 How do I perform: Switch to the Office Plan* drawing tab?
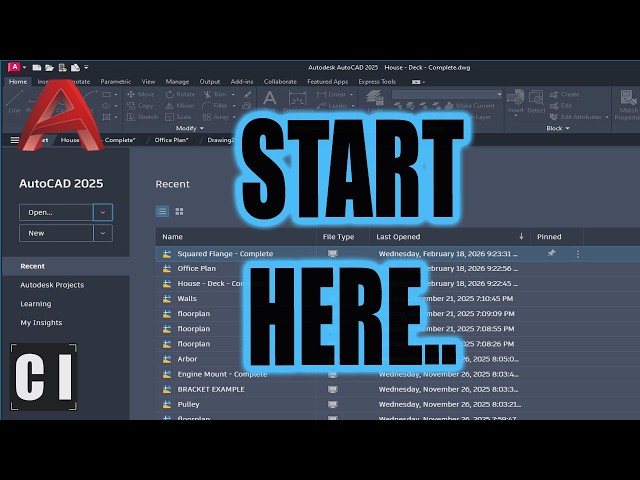pyautogui.click(x=171, y=140)
